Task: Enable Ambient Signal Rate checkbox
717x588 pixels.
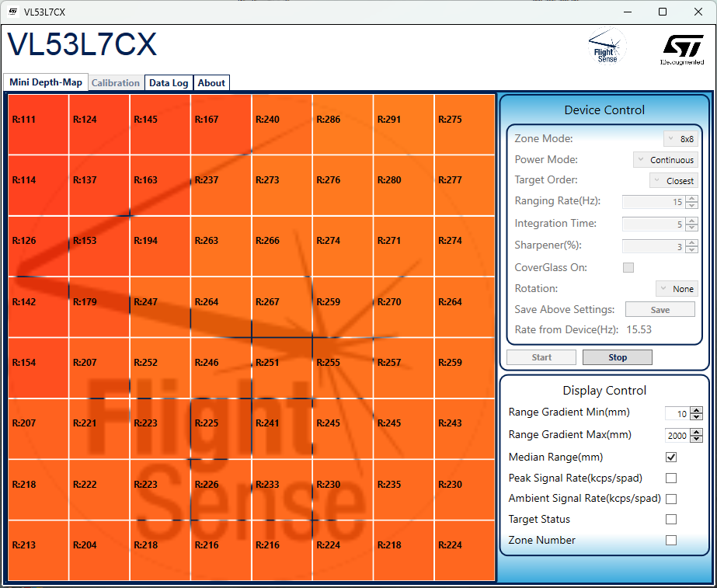Action: pyautogui.click(x=671, y=499)
